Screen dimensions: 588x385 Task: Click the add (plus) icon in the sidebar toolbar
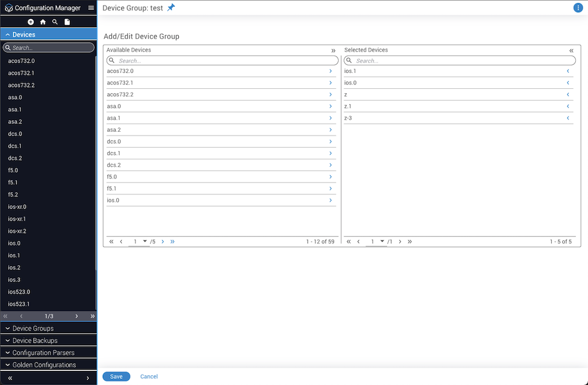pos(31,22)
